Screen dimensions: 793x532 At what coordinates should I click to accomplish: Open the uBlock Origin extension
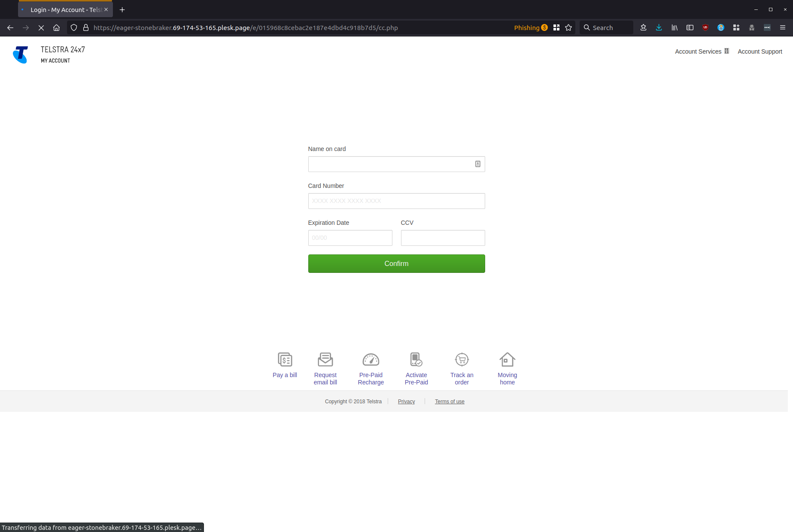[x=705, y=27]
